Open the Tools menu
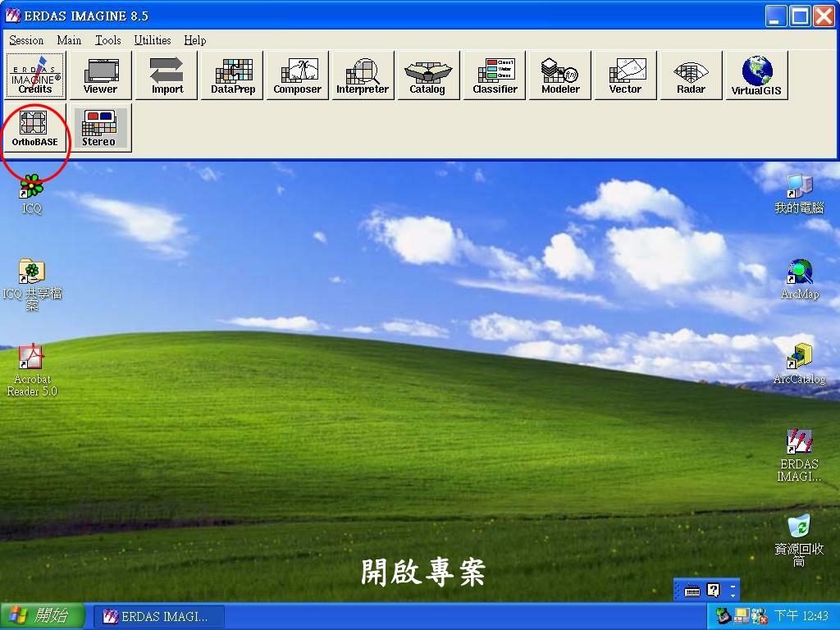 (107, 40)
